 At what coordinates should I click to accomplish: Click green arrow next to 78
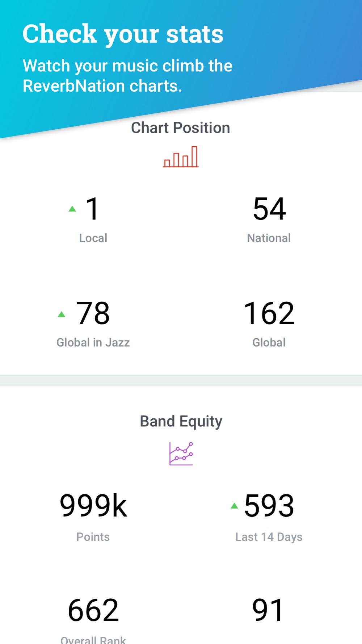coord(62,314)
